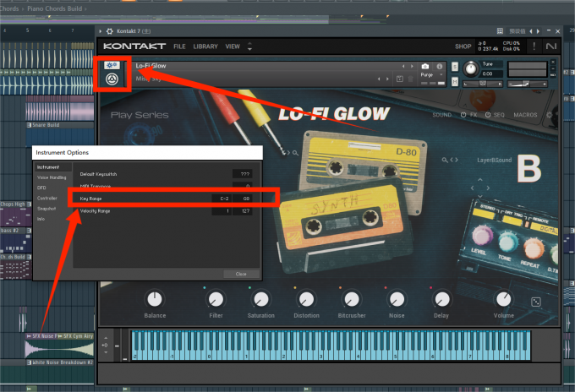Expand the Kontakt 7 wrapper menu arrow
This screenshot has width=575, height=392.
[x=100, y=31]
